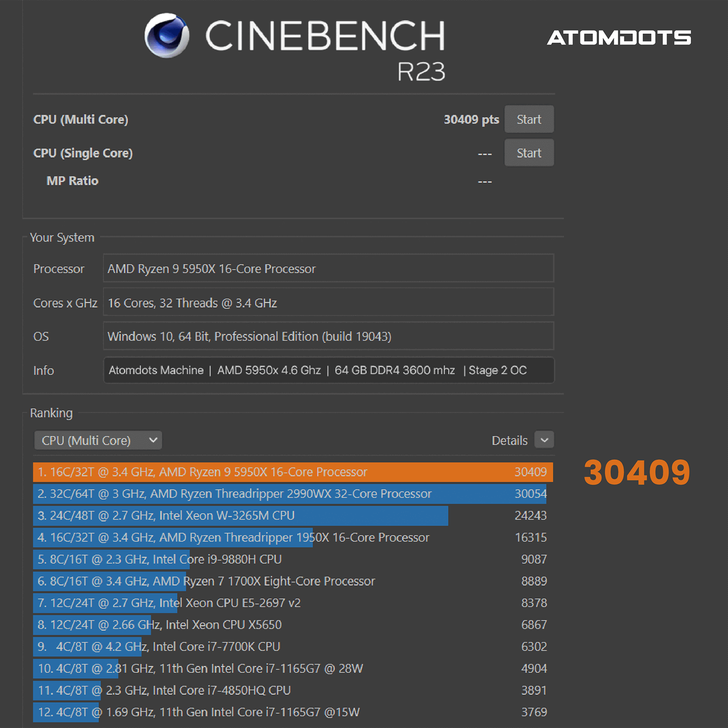
Task: Start the CPU Multi Core benchmark
Action: tap(529, 119)
